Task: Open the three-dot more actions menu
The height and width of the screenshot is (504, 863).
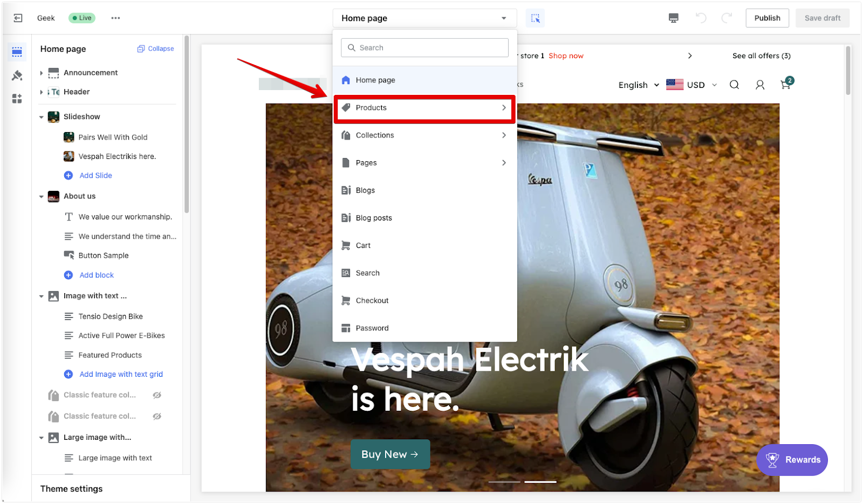Action: (115, 18)
